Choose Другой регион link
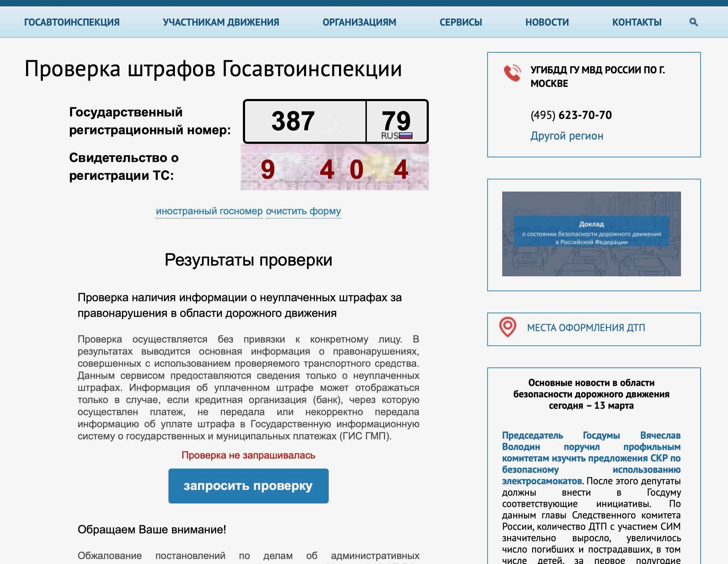Viewport: 728px width, 564px height. pyautogui.click(x=567, y=136)
